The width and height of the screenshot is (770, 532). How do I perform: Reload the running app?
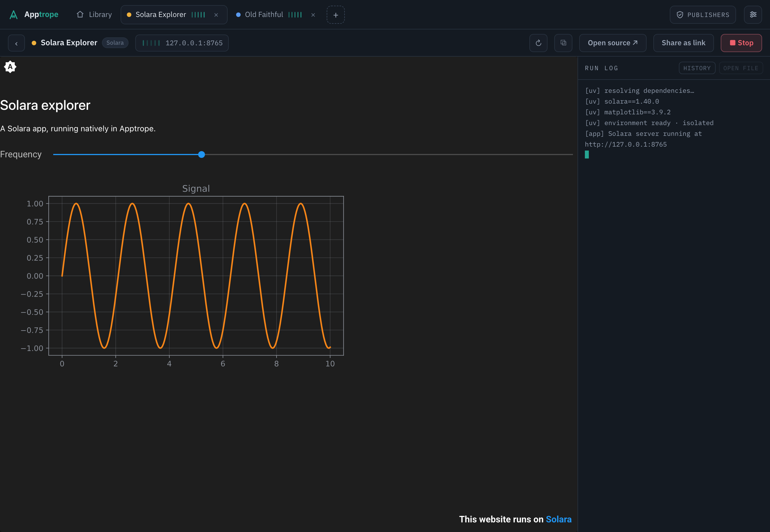coord(538,43)
